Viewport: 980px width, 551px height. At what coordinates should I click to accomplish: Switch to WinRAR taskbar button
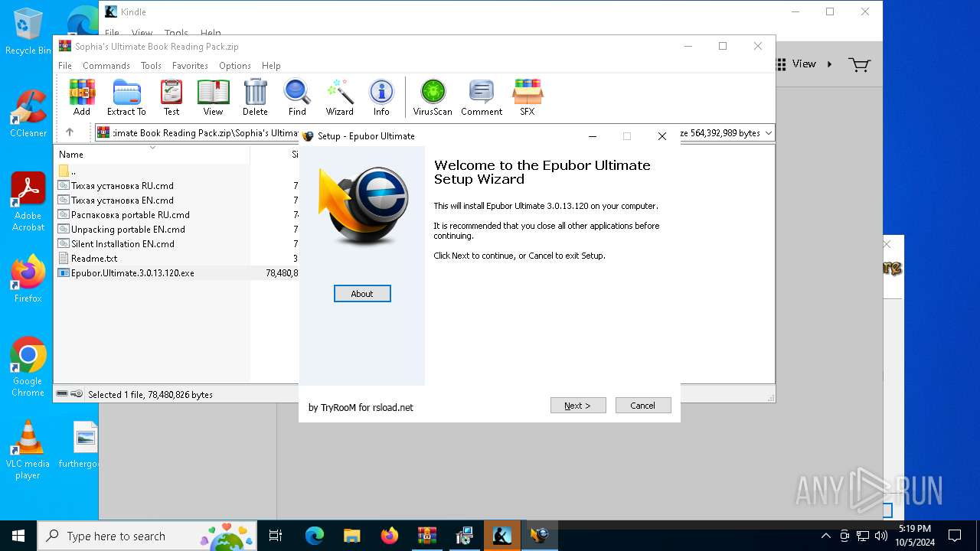coord(426,536)
